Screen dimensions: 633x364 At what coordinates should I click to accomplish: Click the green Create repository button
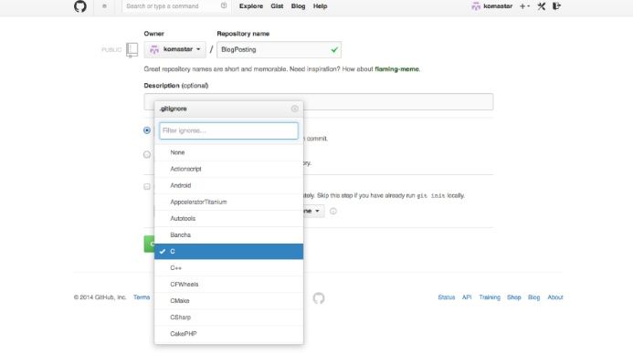pos(149,244)
